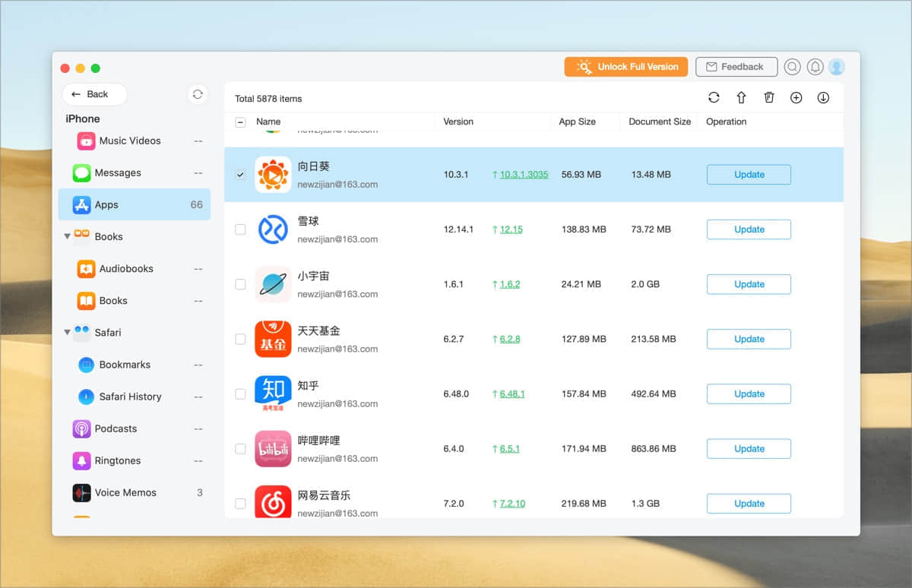Click the download arrow circle icon
This screenshot has width=912, height=588.
pyautogui.click(x=823, y=97)
